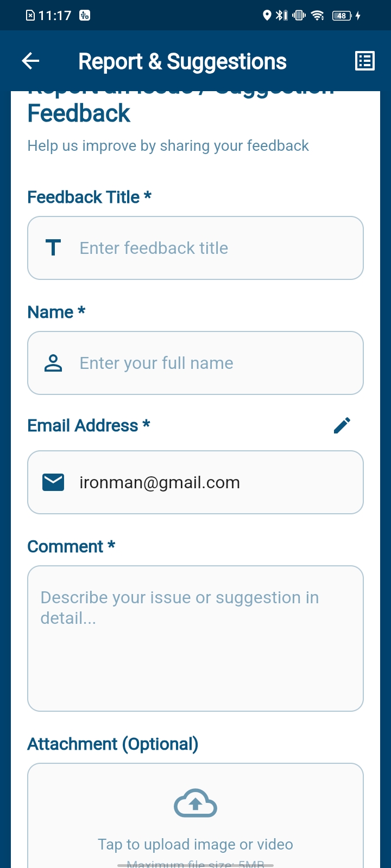
Task: Tap the Bluetooth icon in status bar
Action: (280, 15)
